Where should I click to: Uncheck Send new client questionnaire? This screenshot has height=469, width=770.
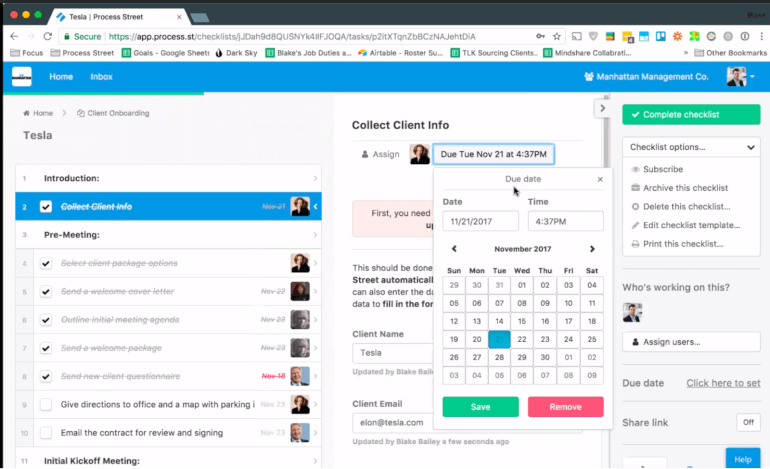(x=46, y=376)
